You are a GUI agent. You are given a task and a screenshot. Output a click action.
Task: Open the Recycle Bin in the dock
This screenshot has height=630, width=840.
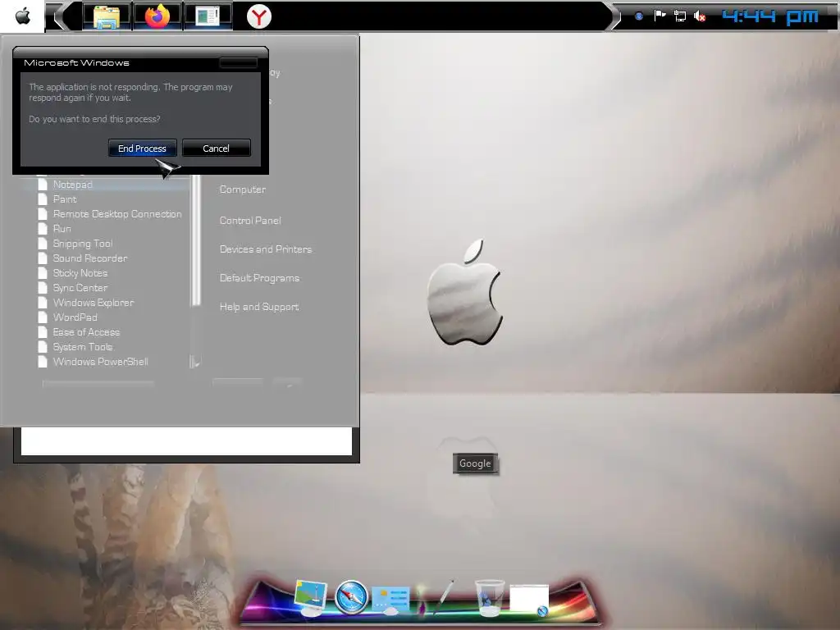coord(489,597)
